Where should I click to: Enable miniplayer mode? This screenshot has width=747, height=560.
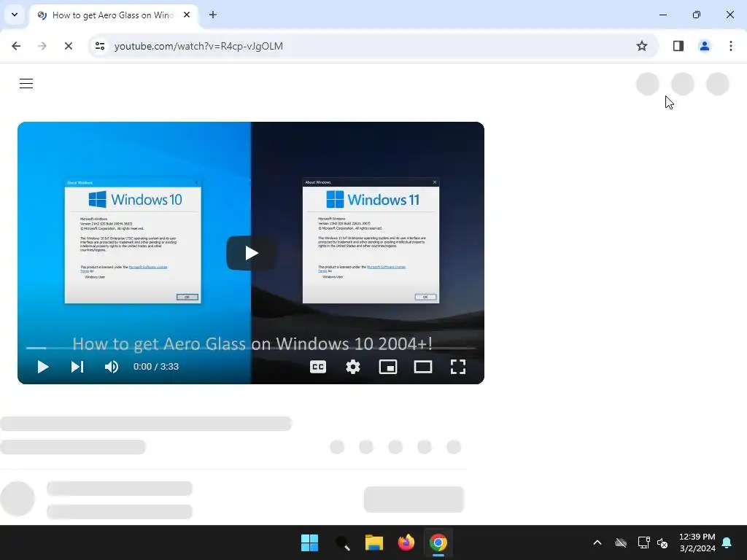[x=388, y=367]
